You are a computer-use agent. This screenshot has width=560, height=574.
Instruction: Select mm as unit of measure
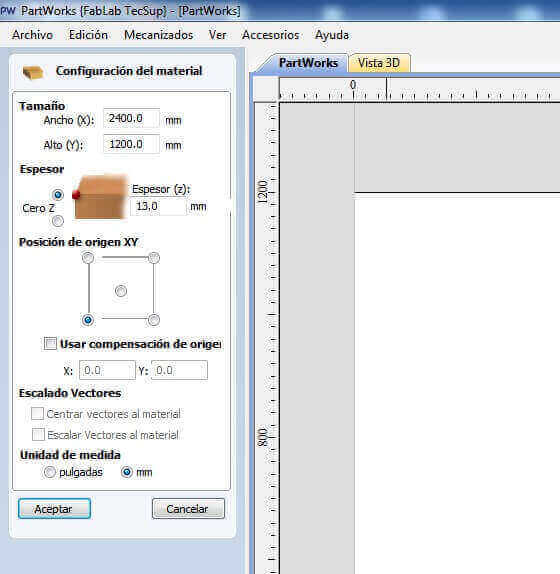tap(127, 472)
